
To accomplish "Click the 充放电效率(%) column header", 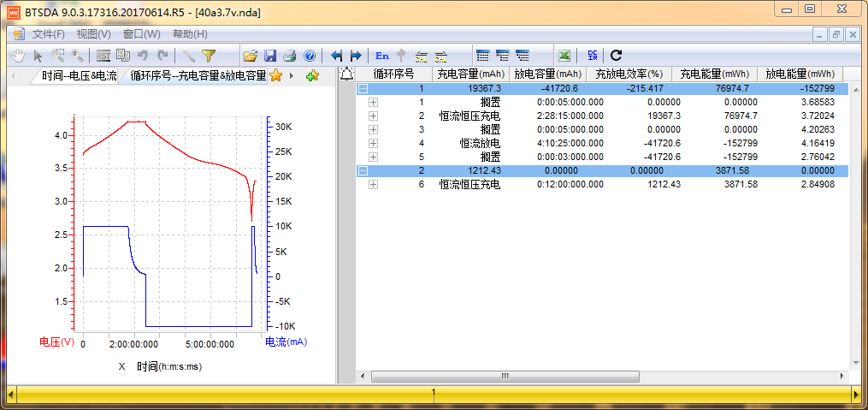I will coord(629,74).
